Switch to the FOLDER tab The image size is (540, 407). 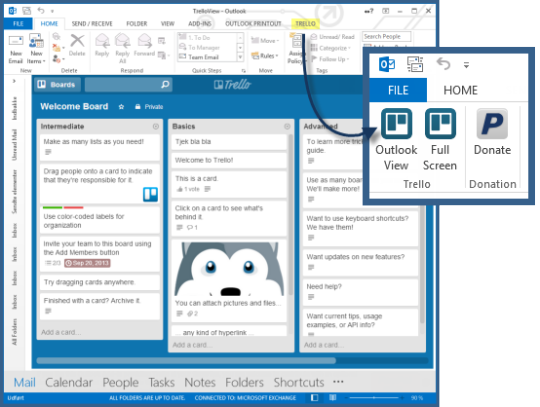(x=137, y=23)
